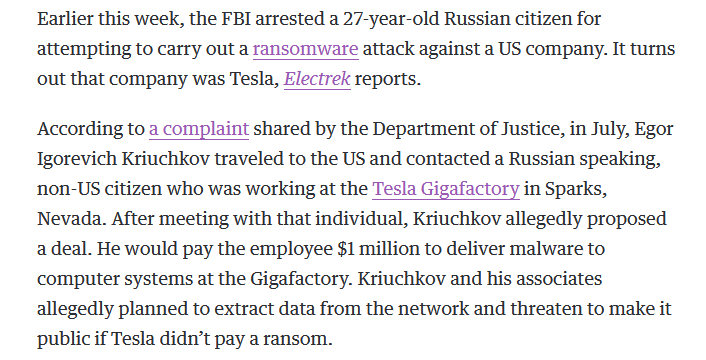Follow the Electrek source link

[x=317, y=79]
